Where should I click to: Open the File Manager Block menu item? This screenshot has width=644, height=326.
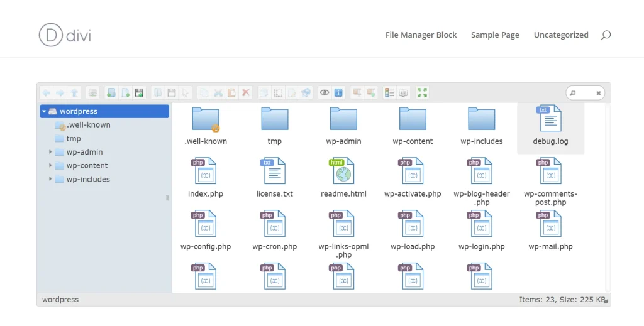(x=421, y=35)
